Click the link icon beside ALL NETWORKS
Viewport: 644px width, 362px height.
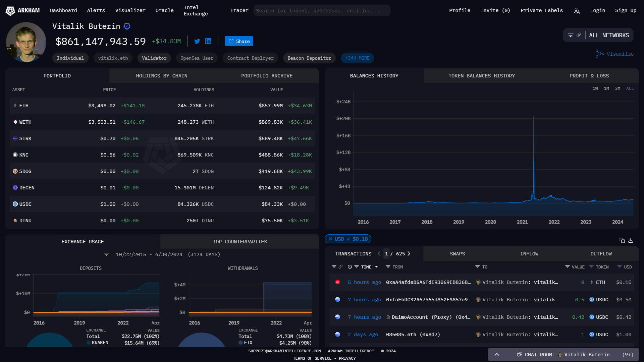click(579, 35)
